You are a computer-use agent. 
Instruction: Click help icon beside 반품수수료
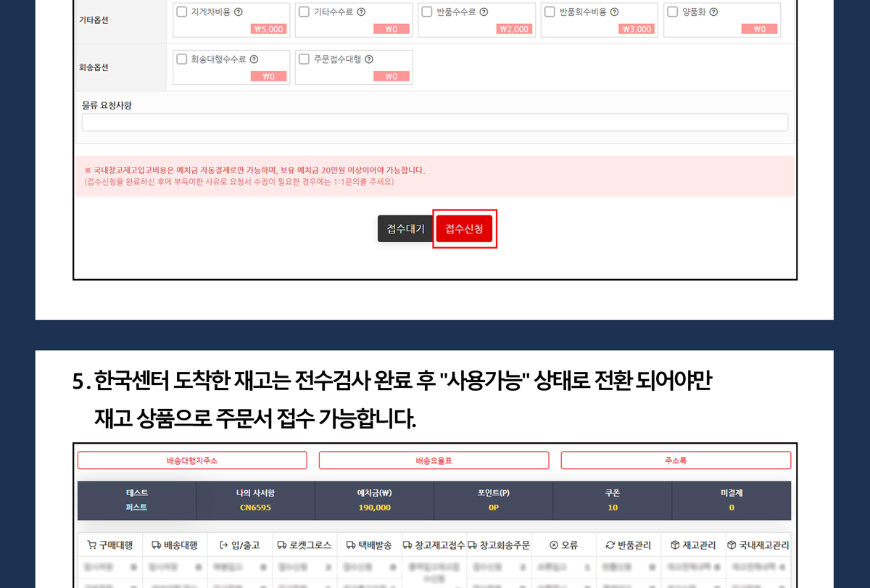484,12
